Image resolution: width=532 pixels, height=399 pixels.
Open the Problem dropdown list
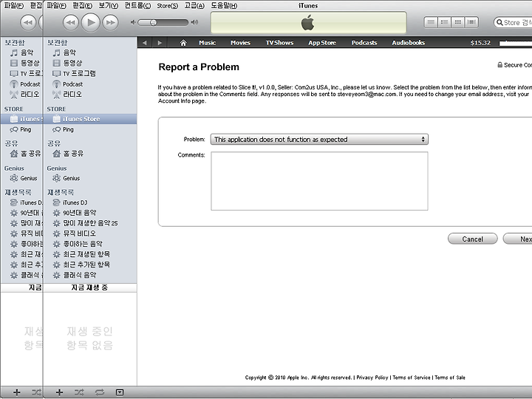319,140
